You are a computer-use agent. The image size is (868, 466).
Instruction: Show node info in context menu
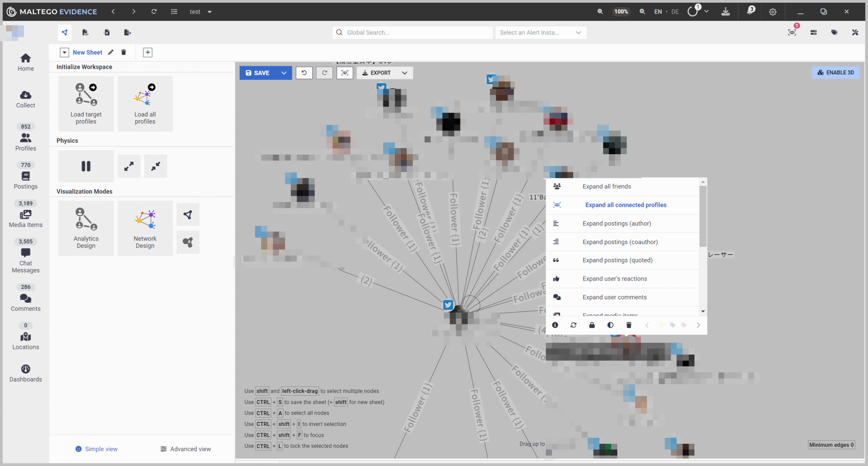click(x=555, y=325)
